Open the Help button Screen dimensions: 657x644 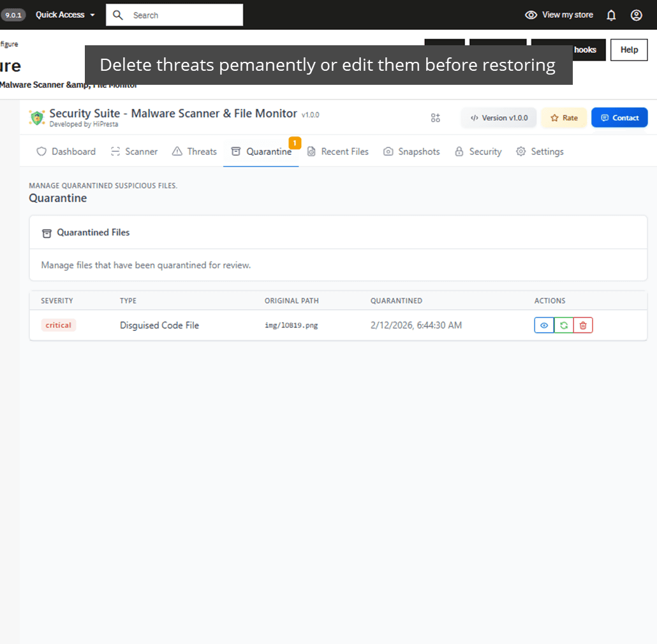coord(628,50)
